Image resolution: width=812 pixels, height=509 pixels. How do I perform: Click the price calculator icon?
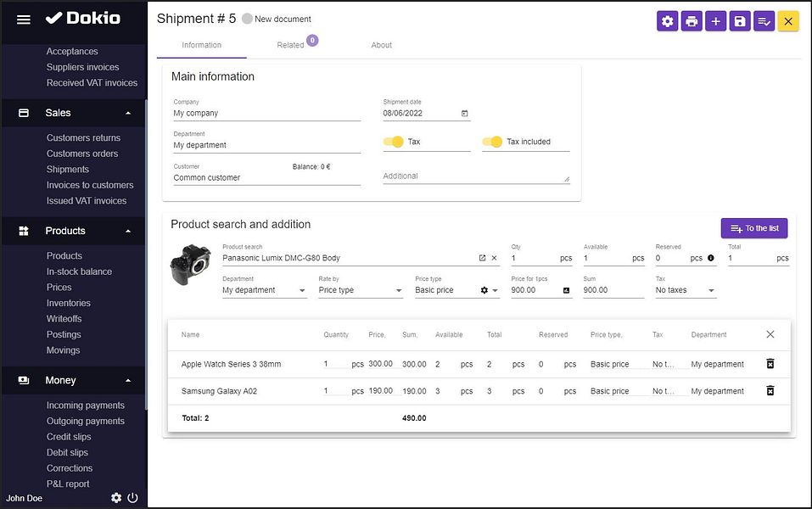[x=567, y=290]
